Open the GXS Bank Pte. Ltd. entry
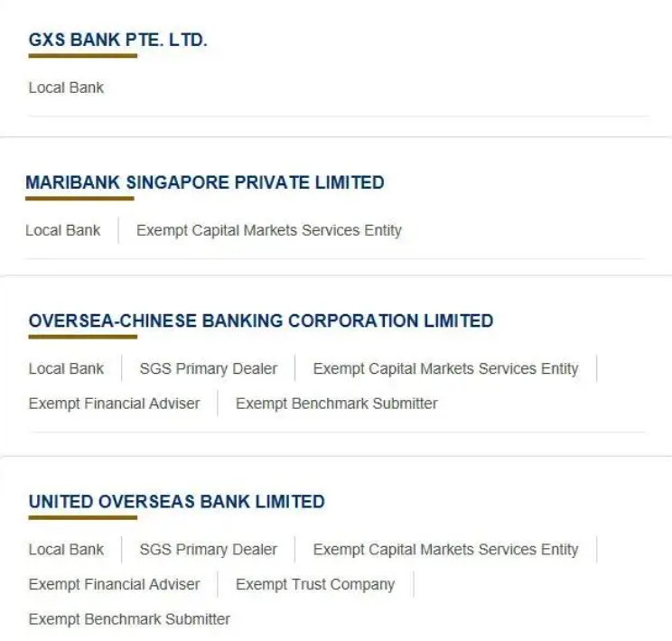Screen dimensions: 672x641 [x=118, y=41]
